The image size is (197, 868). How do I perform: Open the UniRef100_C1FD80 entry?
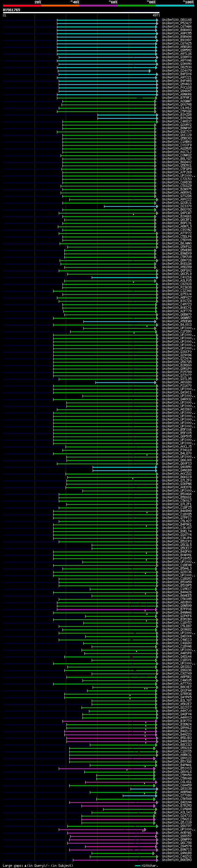(176, 331)
